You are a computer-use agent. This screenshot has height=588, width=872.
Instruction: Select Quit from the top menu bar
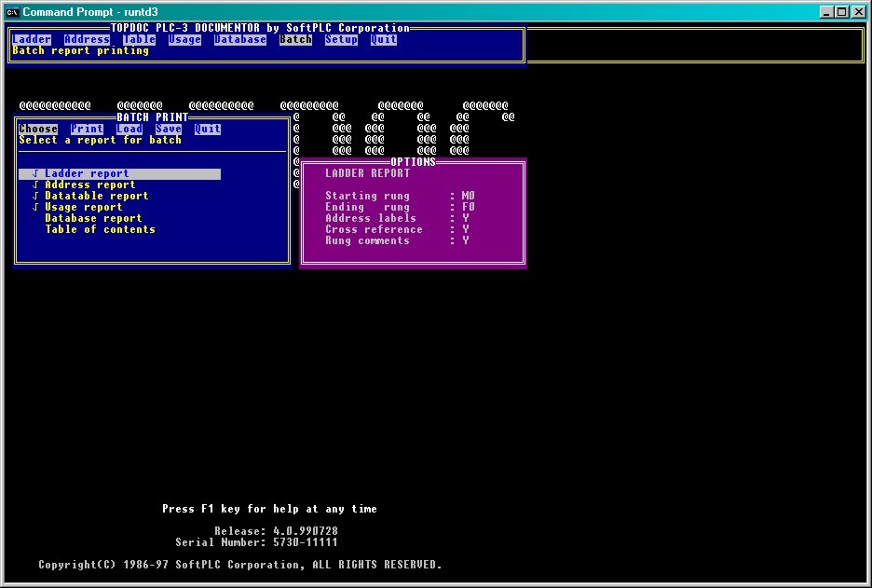(382, 39)
